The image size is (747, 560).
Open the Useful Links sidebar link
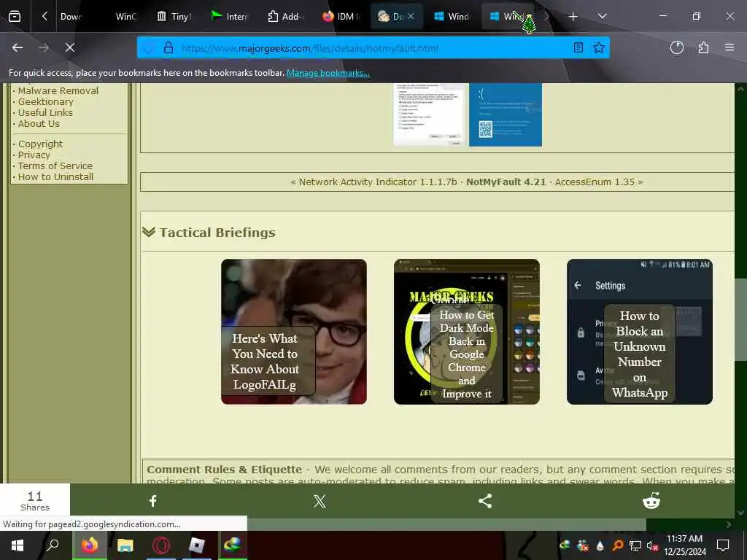click(45, 112)
